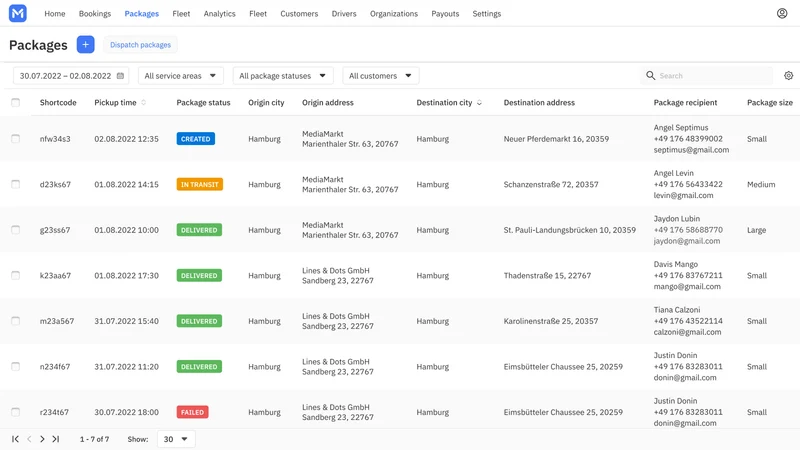800x450 pixels.
Task: Open the All service areas dropdown
Action: (x=181, y=76)
